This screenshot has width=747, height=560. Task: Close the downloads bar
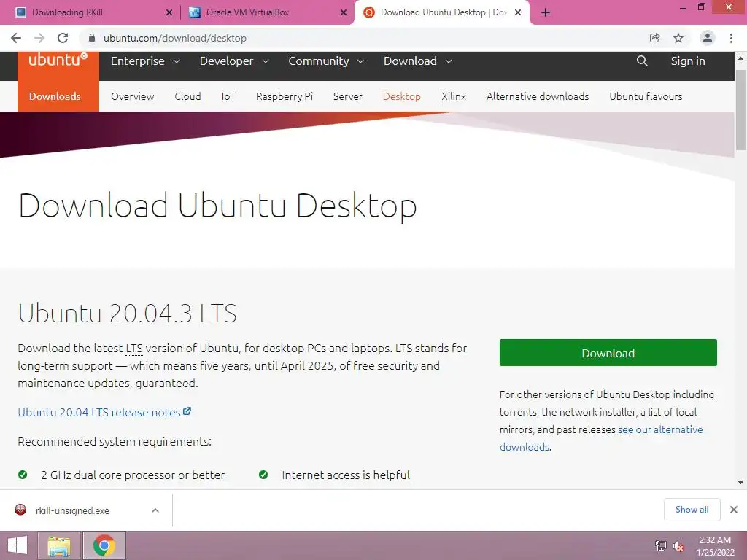(734, 510)
